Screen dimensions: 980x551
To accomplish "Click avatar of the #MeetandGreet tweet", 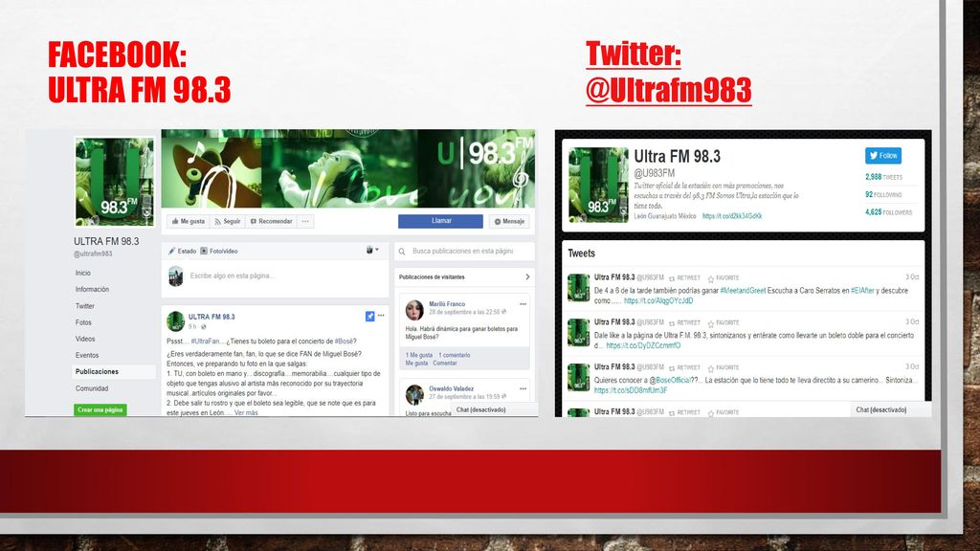I will 578,288.
